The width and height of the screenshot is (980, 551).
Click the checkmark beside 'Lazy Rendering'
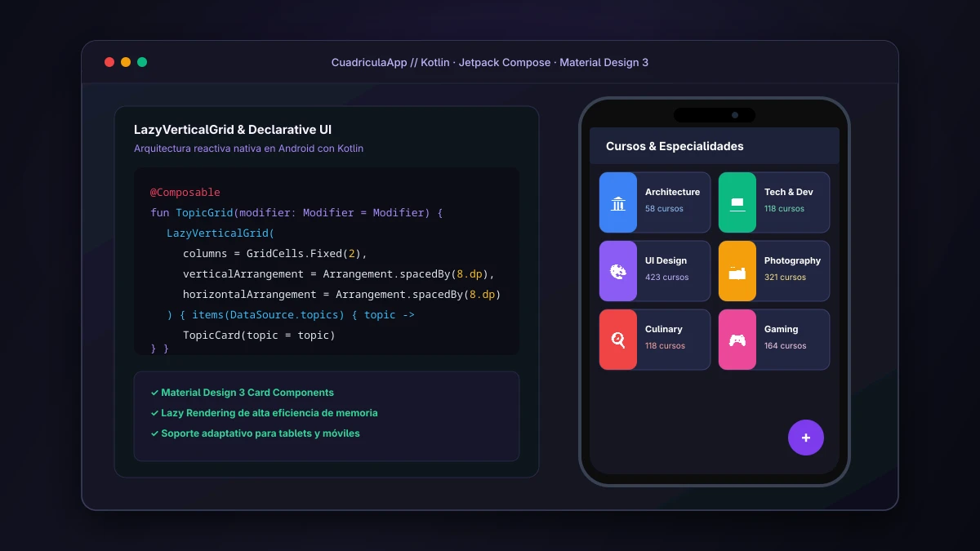[x=154, y=413]
